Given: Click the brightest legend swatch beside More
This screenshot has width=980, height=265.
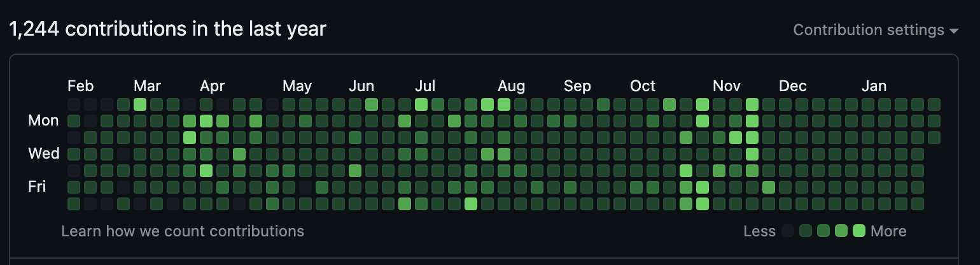Looking at the screenshot, I should 859,231.
